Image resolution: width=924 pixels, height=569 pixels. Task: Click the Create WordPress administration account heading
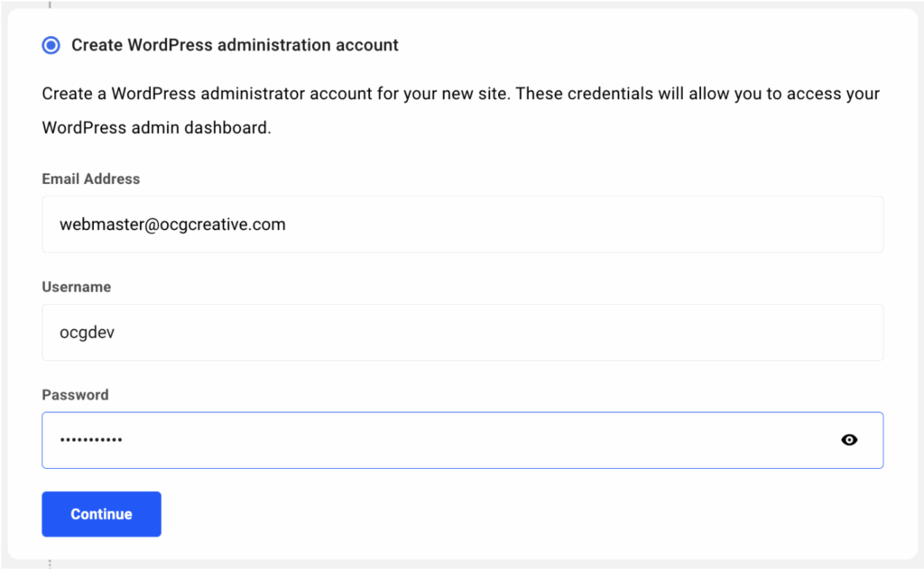click(236, 45)
